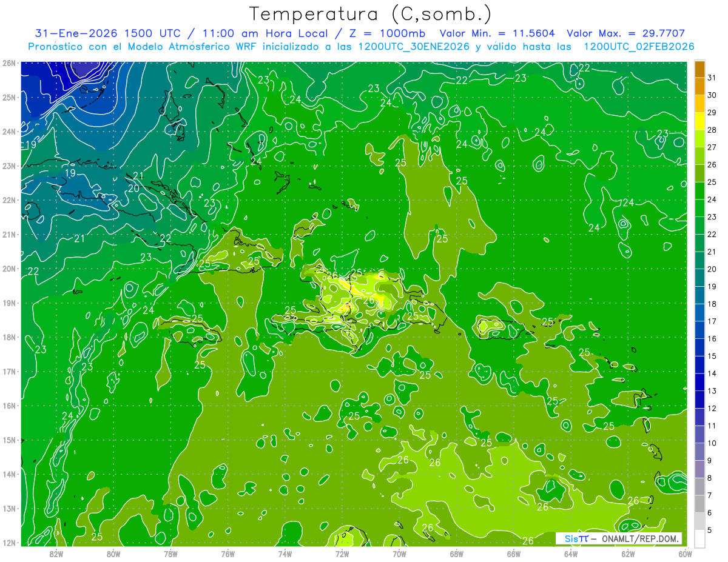Click the '60W' longitude axis label
Viewport: 728px width, 562px height.
point(686,554)
